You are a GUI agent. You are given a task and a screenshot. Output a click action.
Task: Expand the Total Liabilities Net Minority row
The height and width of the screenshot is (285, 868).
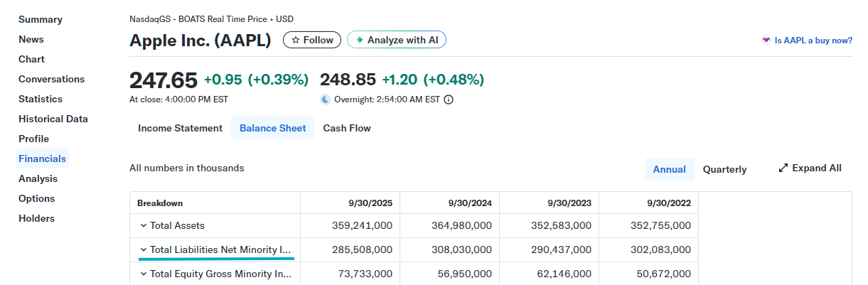tap(144, 249)
